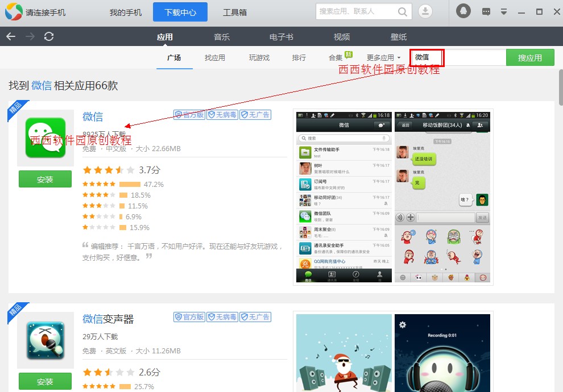Click the 编辑推荐 recommendation text

click(x=183, y=252)
